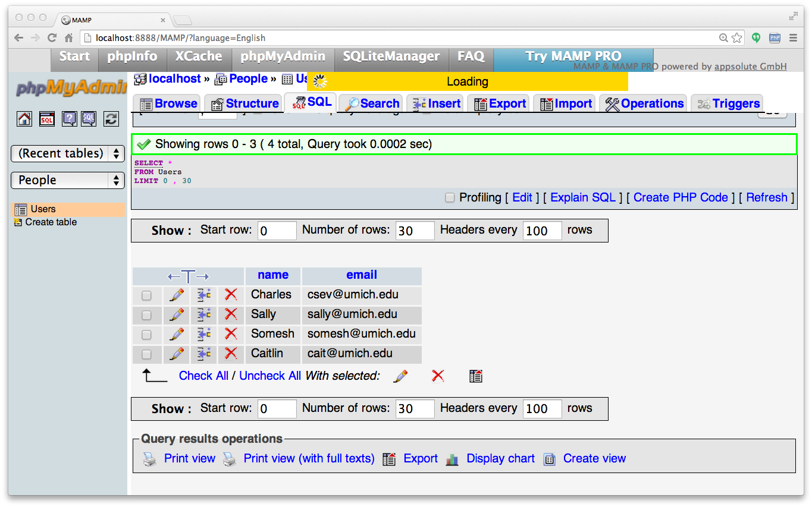Open the query window SQL icon in sidebar
Image resolution: width=812 pixels, height=507 pixels.
click(47, 118)
